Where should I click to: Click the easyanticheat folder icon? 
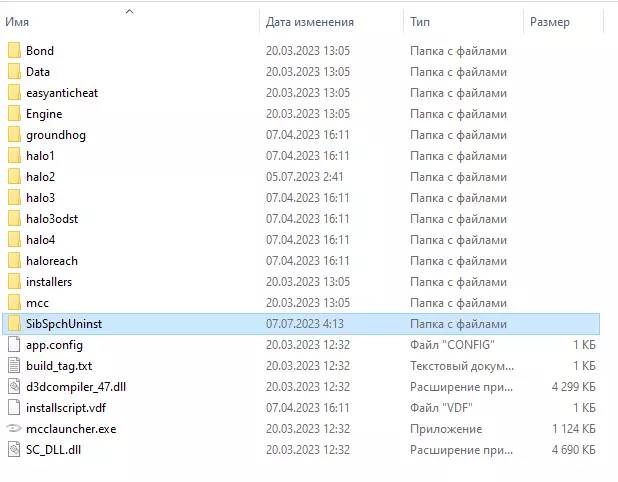tap(15, 93)
